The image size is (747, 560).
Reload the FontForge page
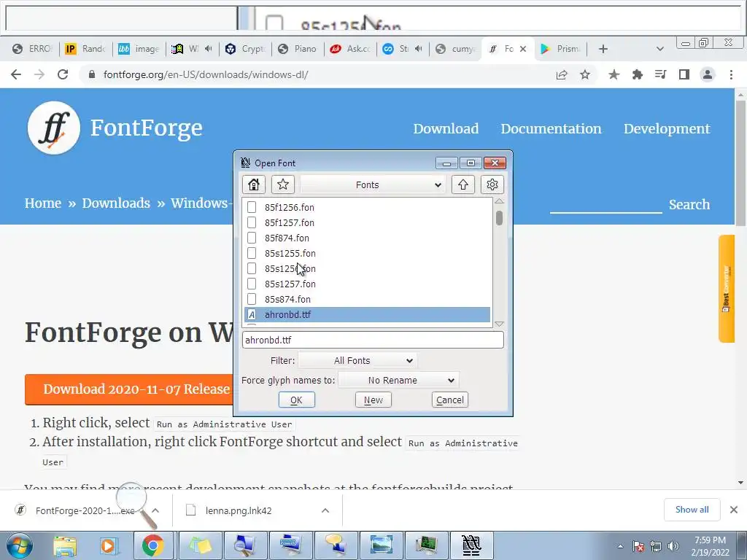(63, 74)
